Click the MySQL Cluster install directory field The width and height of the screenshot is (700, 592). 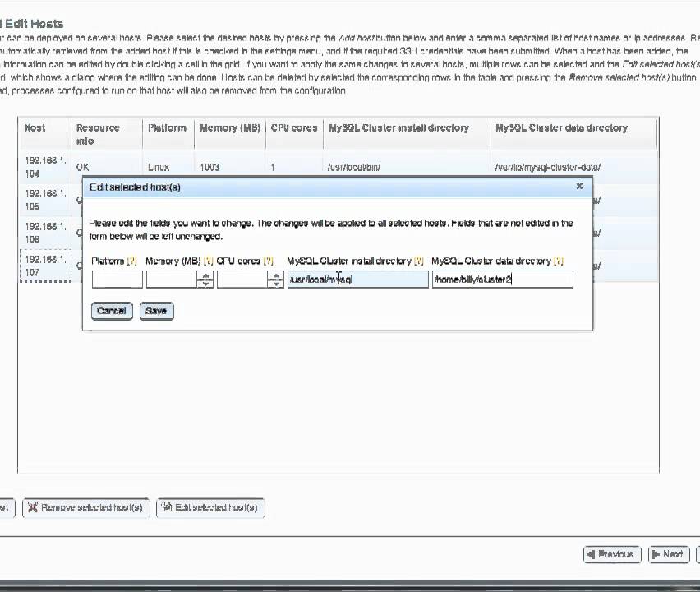[x=357, y=280]
